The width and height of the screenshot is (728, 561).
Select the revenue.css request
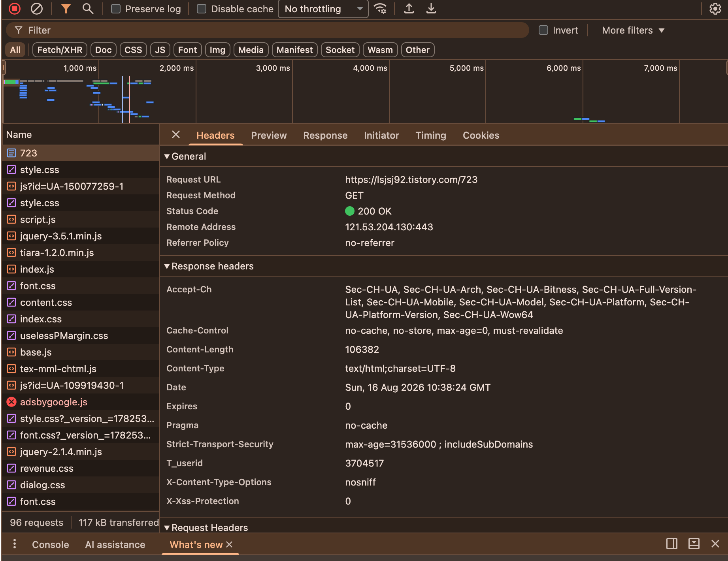click(x=81, y=468)
